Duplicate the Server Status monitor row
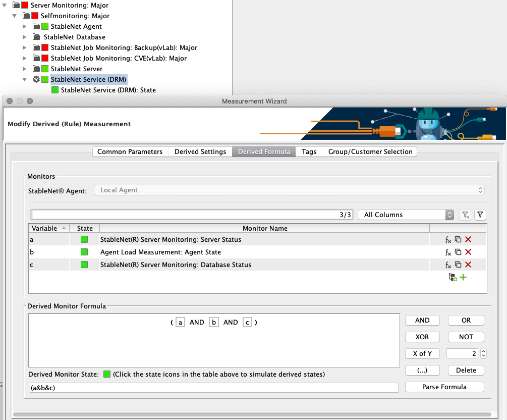Viewport: 507px width, 420px height. pyautogui.click(x=458, y=239)
